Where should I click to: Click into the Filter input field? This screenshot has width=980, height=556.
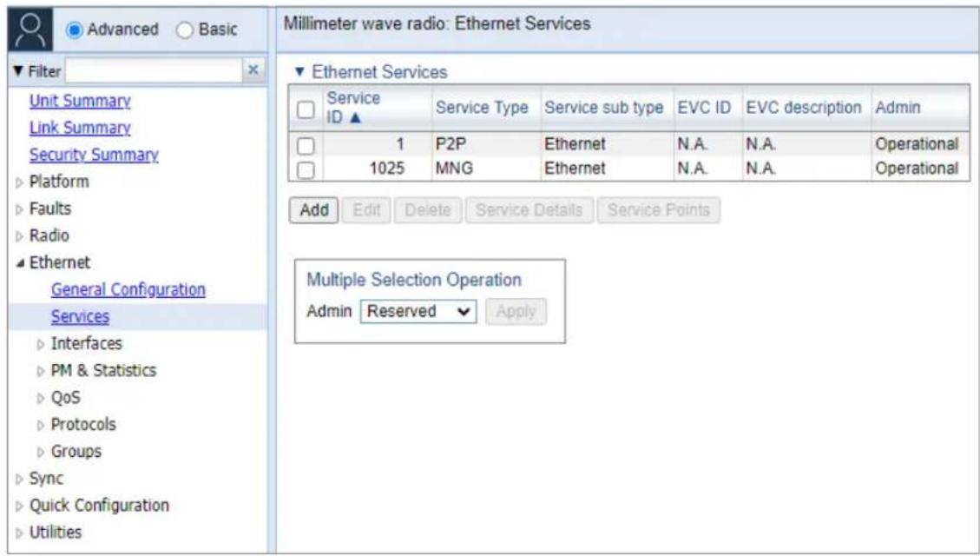click(x=153, y=70)
